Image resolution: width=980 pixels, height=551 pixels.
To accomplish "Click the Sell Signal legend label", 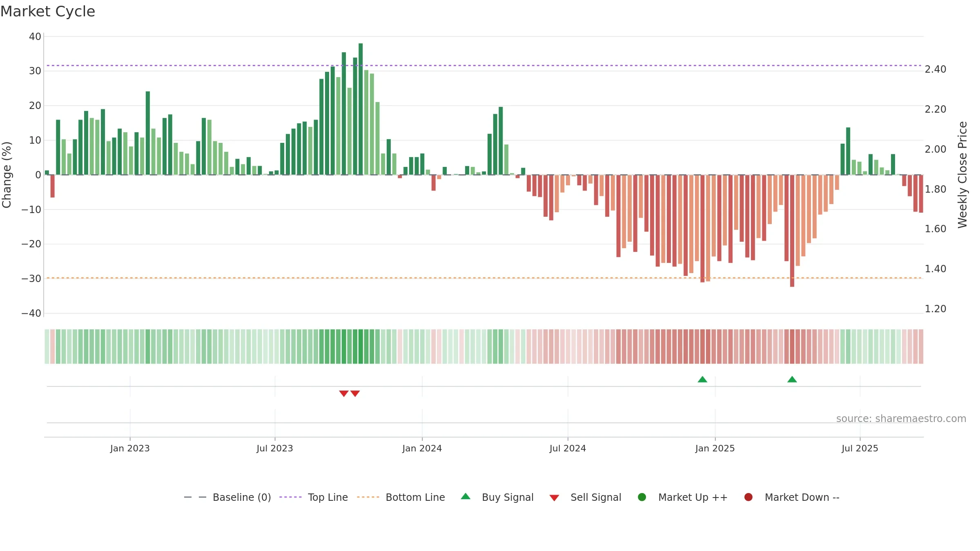I will [596, 497].
